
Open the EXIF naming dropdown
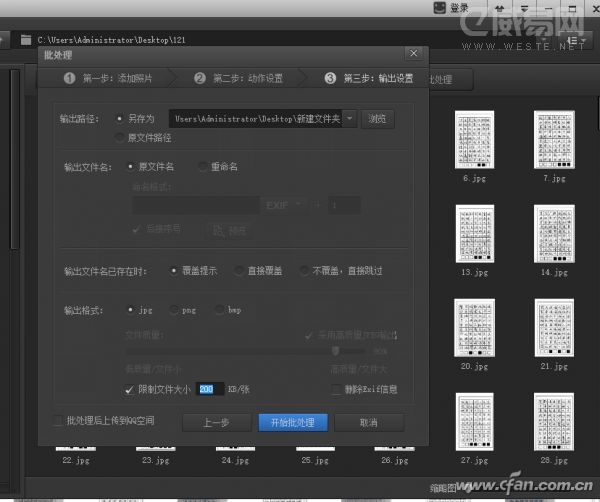click(283, 204)
